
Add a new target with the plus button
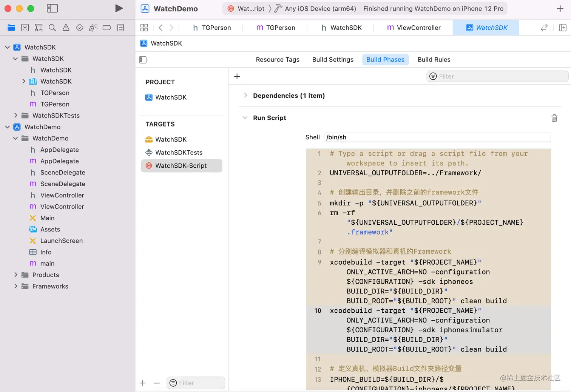tap(143, 383)
